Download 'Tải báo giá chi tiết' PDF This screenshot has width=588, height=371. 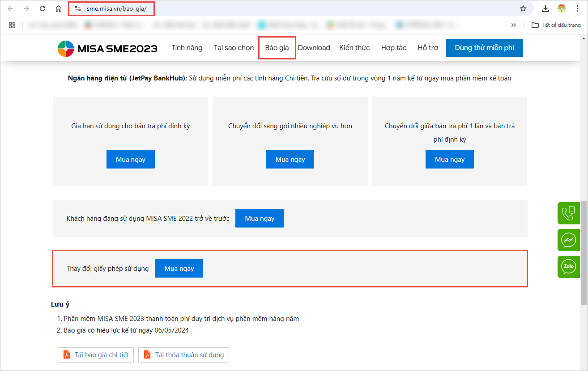(96, 355)
